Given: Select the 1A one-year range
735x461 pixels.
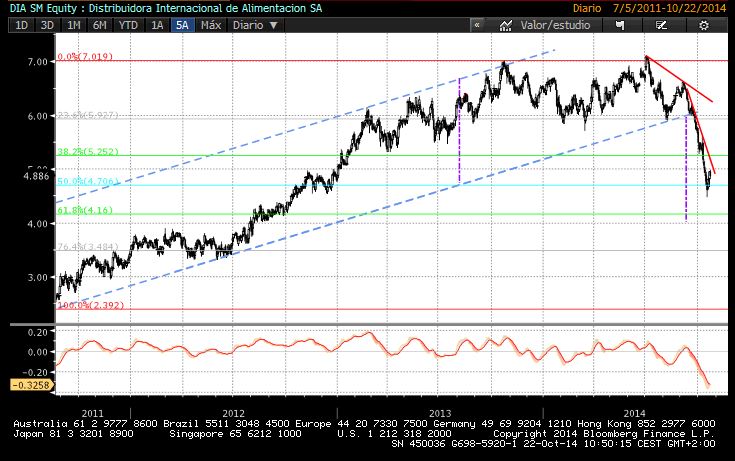Looking at the screenshot, I should point(157,25).
